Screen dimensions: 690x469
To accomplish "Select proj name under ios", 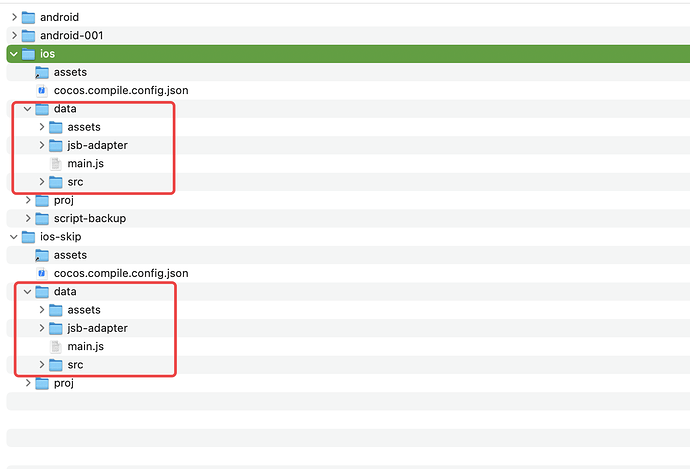I will pos(64,200).
